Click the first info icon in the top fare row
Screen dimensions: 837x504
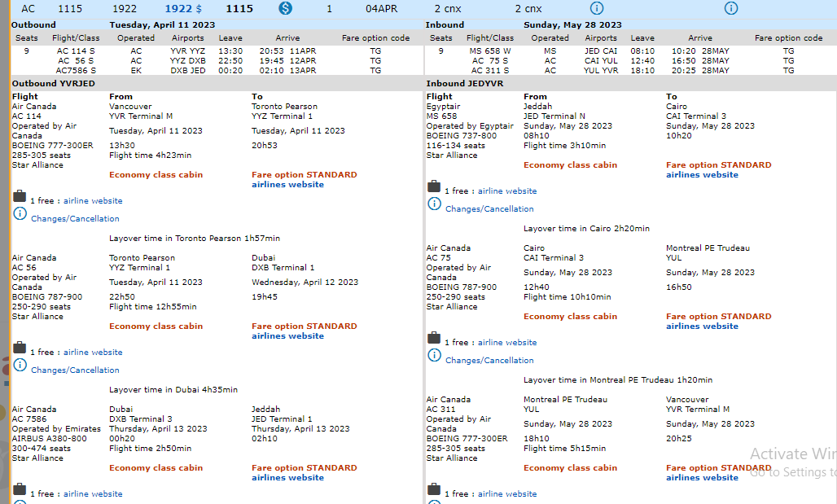coord(597,8)
